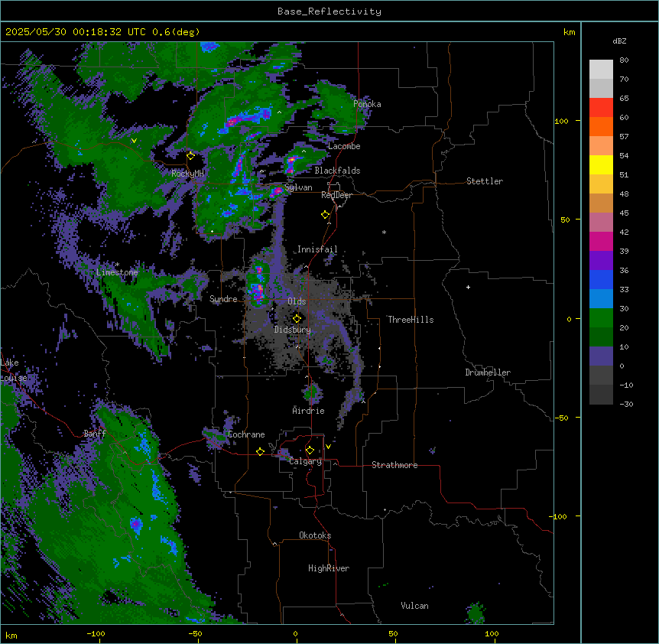Viewport: 659px width, 644px height.
Task: Click the dBZ legend heading
Action: pyautogui.click(x=619, y=41)
